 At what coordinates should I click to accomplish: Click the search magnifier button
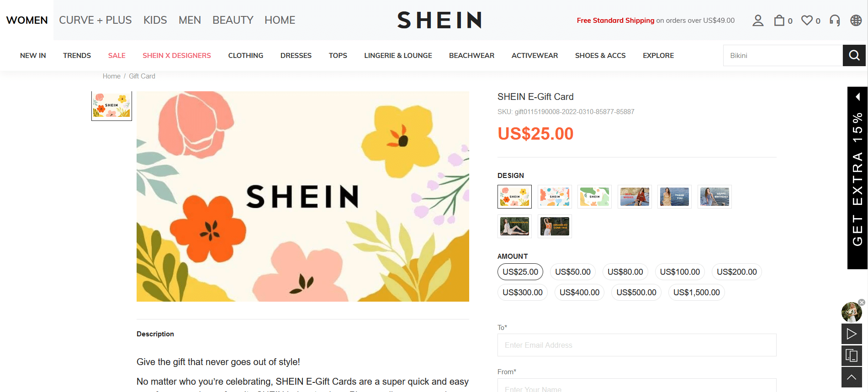click(854, 56)
